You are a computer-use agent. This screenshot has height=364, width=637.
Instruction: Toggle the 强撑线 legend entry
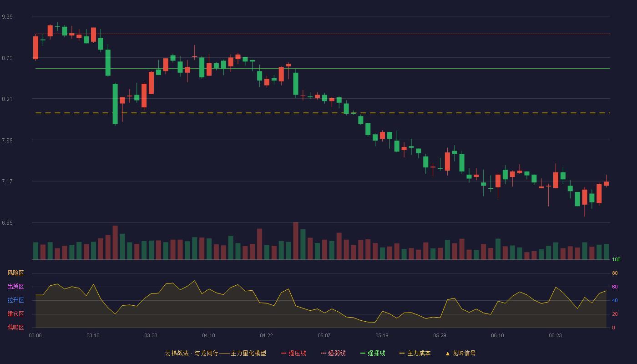point(373,353)
